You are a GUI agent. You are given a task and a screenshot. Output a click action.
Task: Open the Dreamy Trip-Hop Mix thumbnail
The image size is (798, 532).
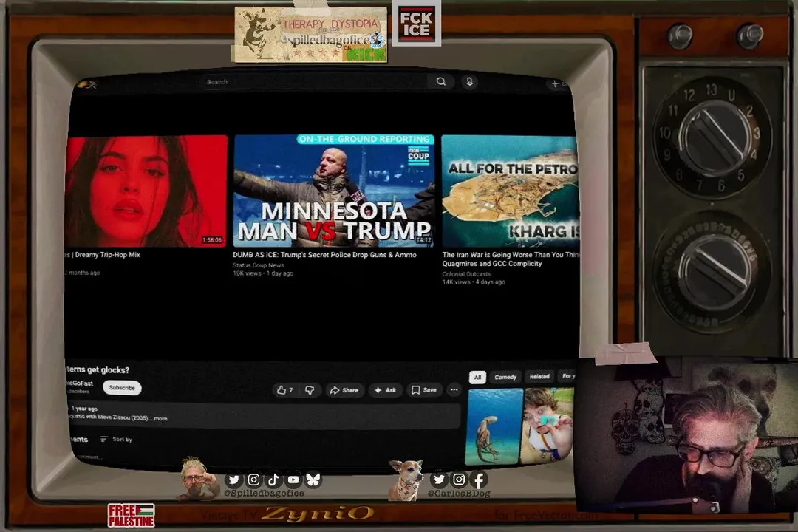(146, 191)
